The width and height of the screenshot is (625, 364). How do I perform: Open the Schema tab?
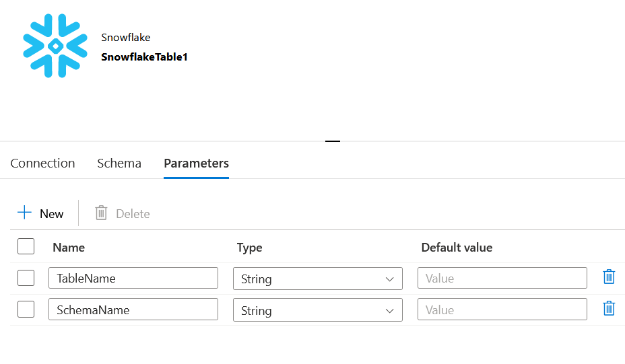pos(119,163)
